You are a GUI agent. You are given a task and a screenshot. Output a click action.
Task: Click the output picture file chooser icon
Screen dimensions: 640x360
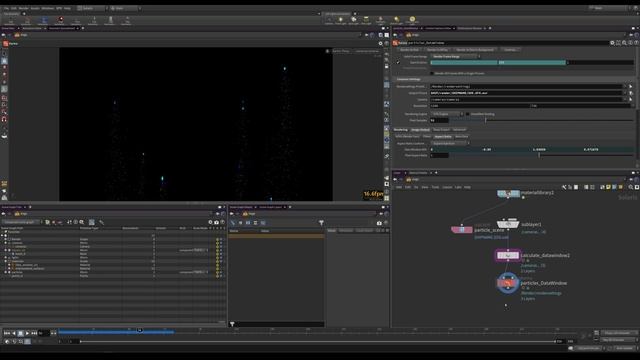coord(631,93)
